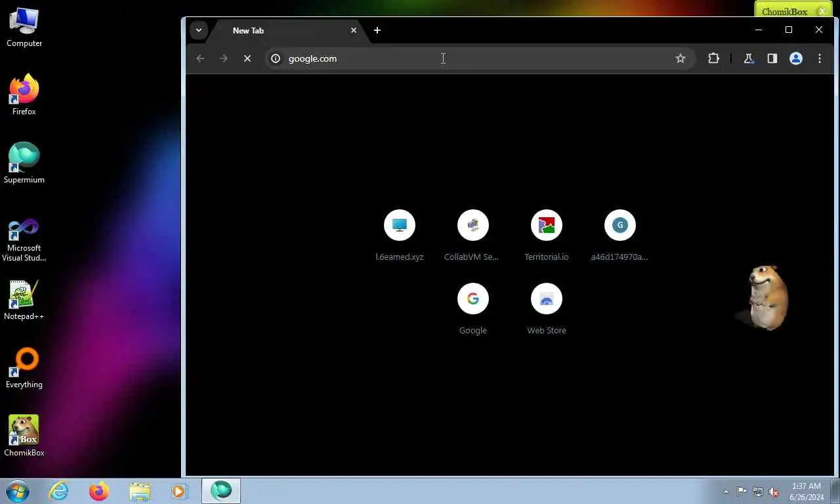Image resolution: width=840 pixels, height=504 pixels.
Task: Close the browser window
Action: [x=819, y=30]
